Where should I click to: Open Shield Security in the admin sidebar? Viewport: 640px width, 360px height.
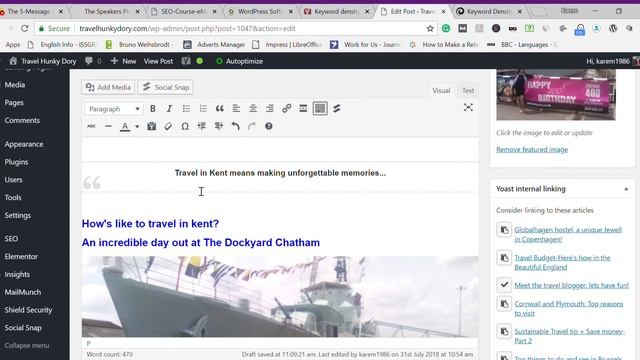(x=28, y=310)
